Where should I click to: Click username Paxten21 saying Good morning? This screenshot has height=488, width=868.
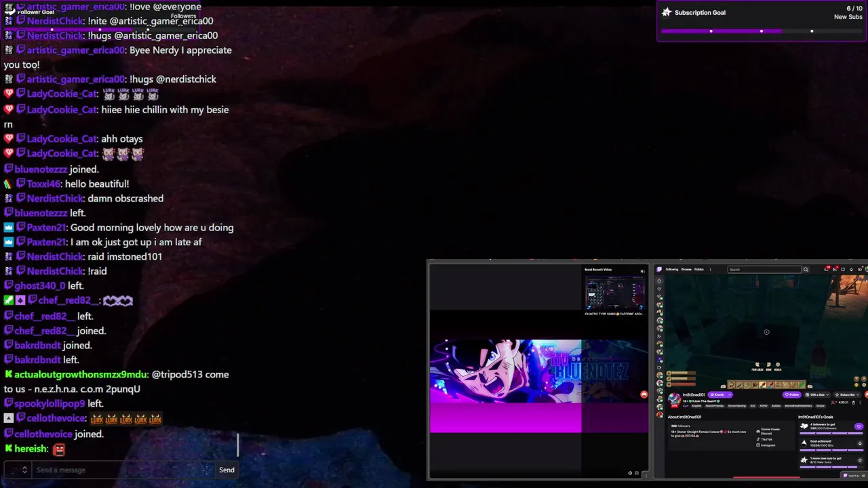(46, 228)
